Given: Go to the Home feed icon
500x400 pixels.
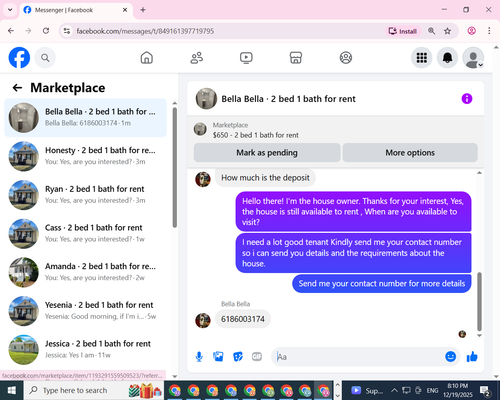Looking at the screenshot, I should (147, 58).
